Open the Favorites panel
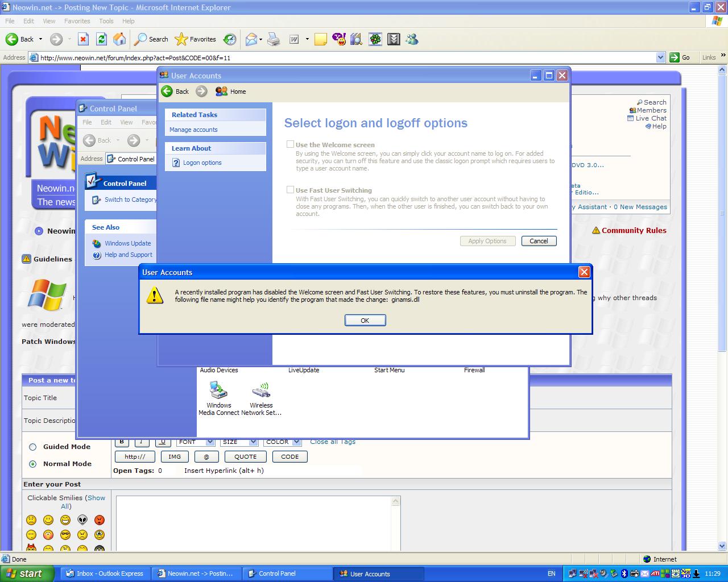Image resolution: width=728 pixels, height=582 pixels. [195, 39]
